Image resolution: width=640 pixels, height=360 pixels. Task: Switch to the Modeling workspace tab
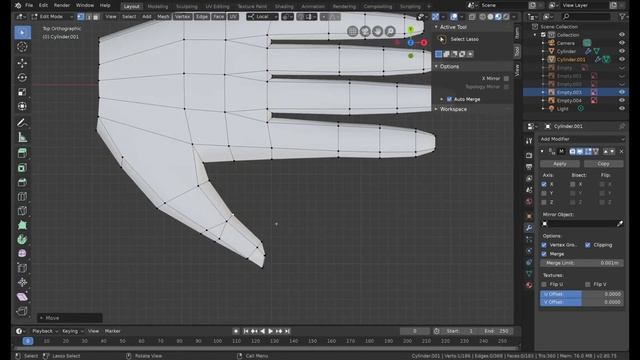pos(158,7)
